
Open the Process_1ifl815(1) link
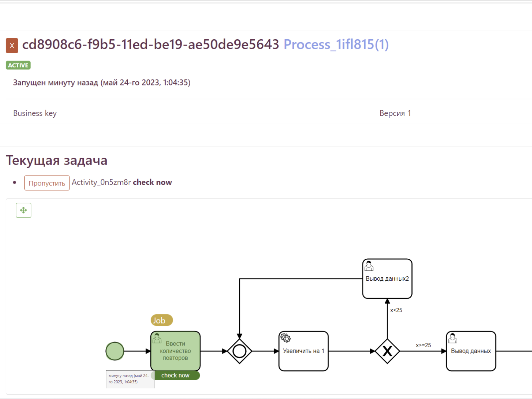(336, 44)
